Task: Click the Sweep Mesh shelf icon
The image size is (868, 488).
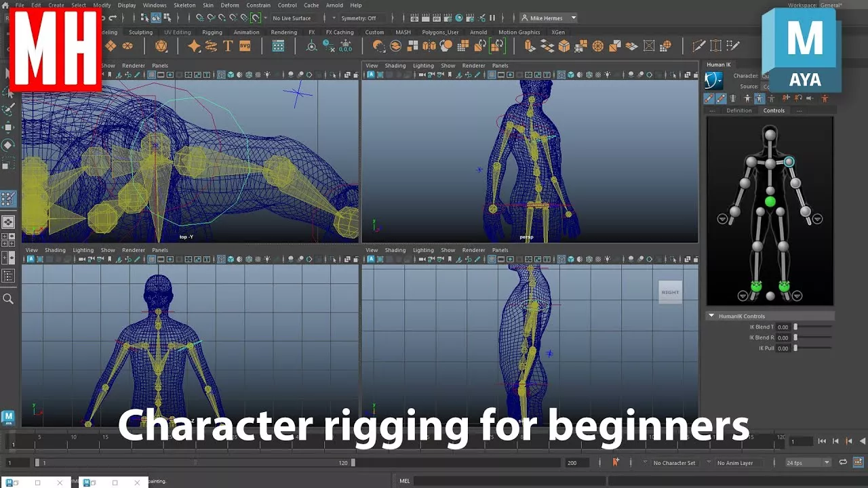Action: 211,46
